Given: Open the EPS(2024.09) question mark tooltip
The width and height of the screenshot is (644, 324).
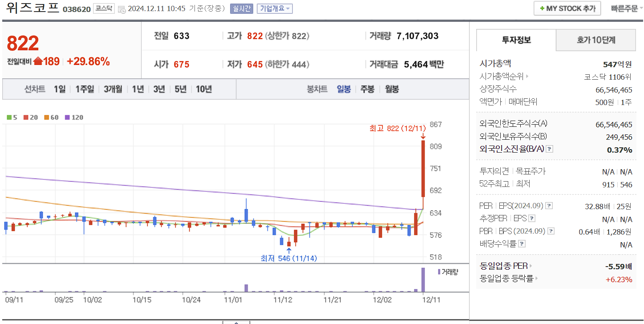Looking at the screenshot, I should 549,205.
